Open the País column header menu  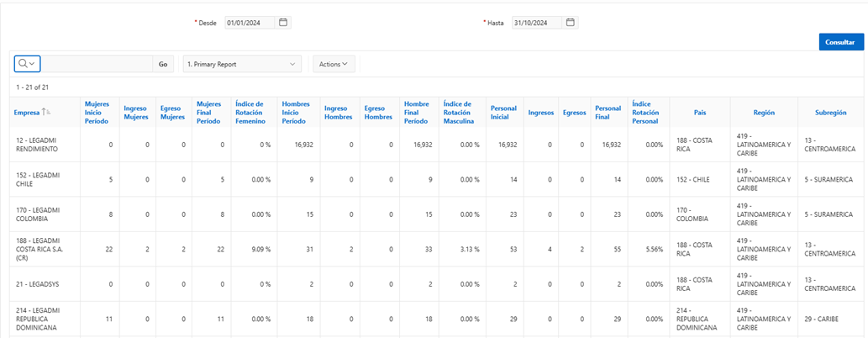(699, 112)
